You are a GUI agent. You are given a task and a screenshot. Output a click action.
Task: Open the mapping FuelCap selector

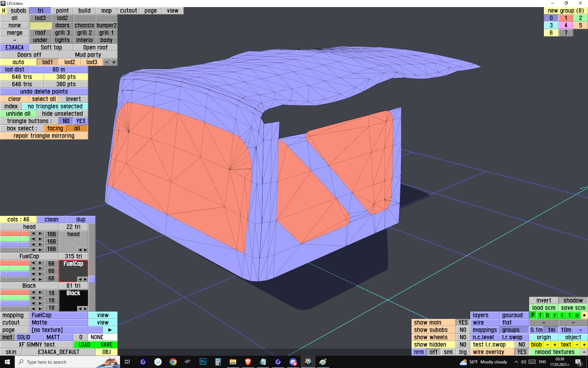tap(59, 315)
